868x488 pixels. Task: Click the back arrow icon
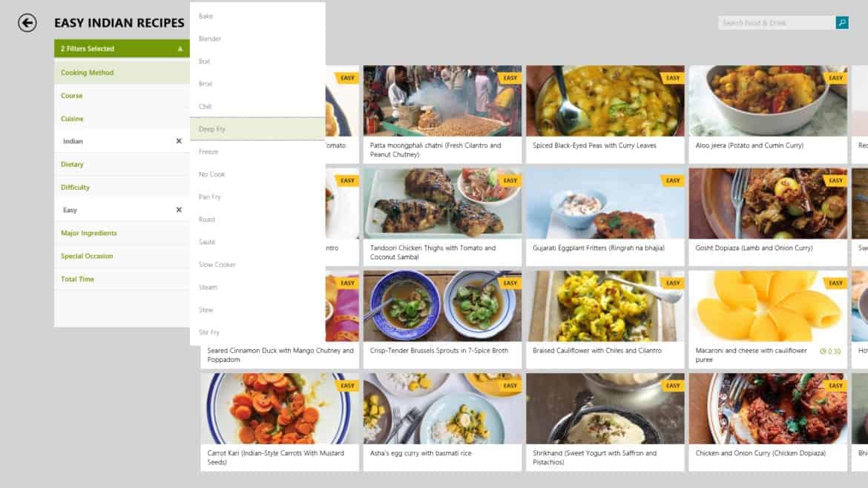[x=27, y=23]
